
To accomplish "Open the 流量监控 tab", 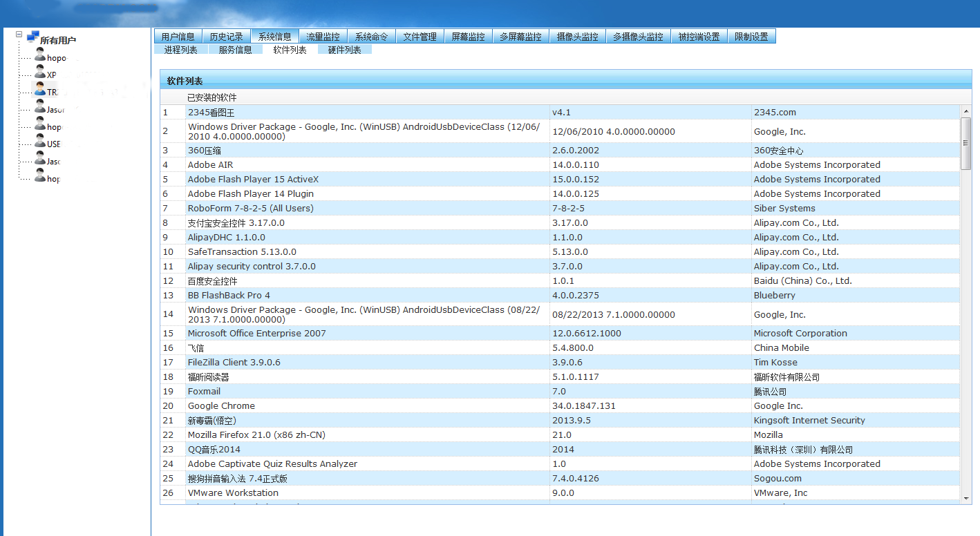I will point(323,37).
